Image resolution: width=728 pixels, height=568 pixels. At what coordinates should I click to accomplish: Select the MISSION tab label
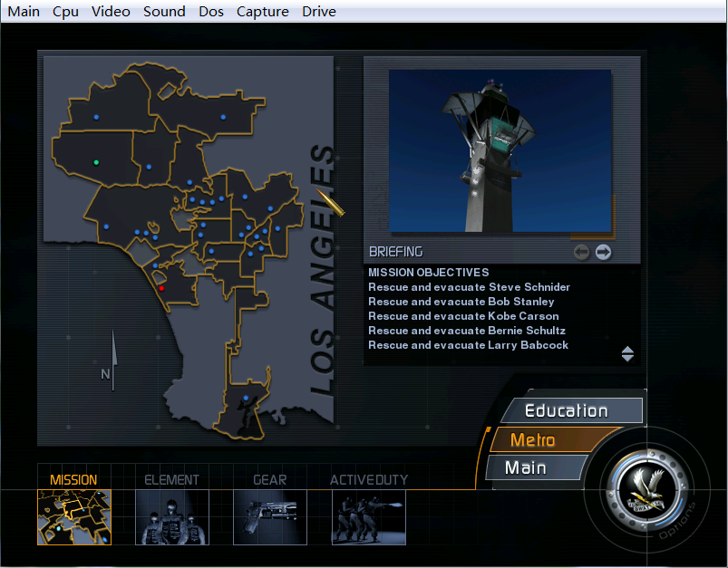pyautogui.click(x=73, y=480)
